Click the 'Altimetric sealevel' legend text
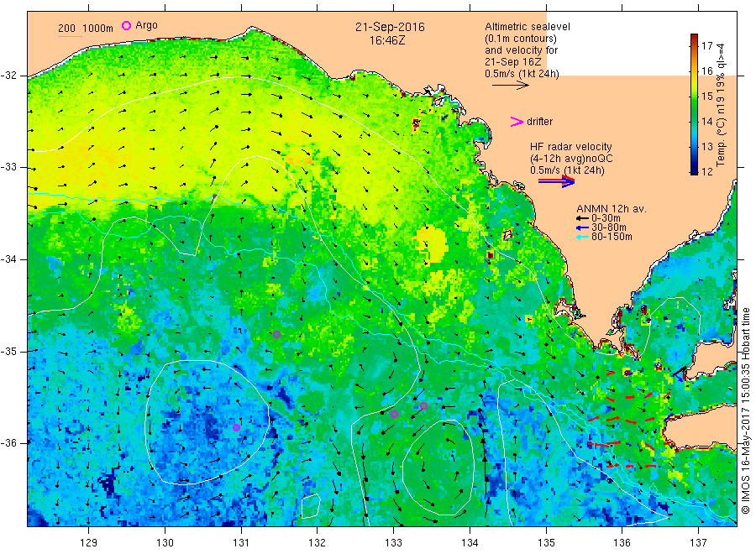The width and height of the screenshot is (756, 554). [x=528, y=27]
